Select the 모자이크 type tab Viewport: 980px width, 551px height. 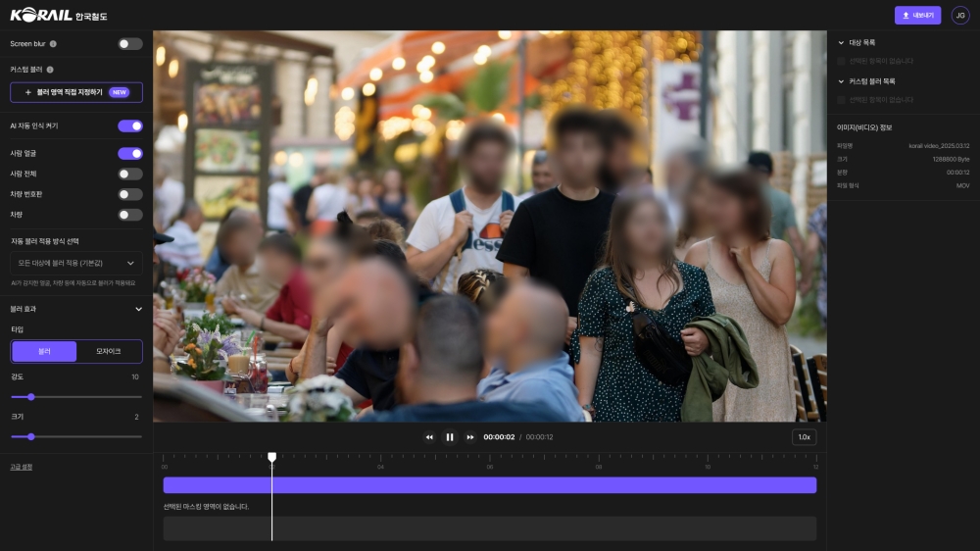pyautogui.click(x=109, y=351)
